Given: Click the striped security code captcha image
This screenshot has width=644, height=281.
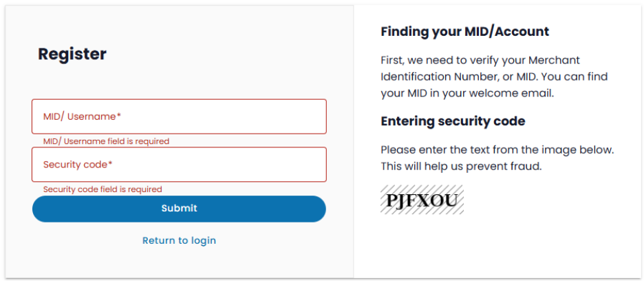Looking at the screenshot, I should [x=422, y=200].
